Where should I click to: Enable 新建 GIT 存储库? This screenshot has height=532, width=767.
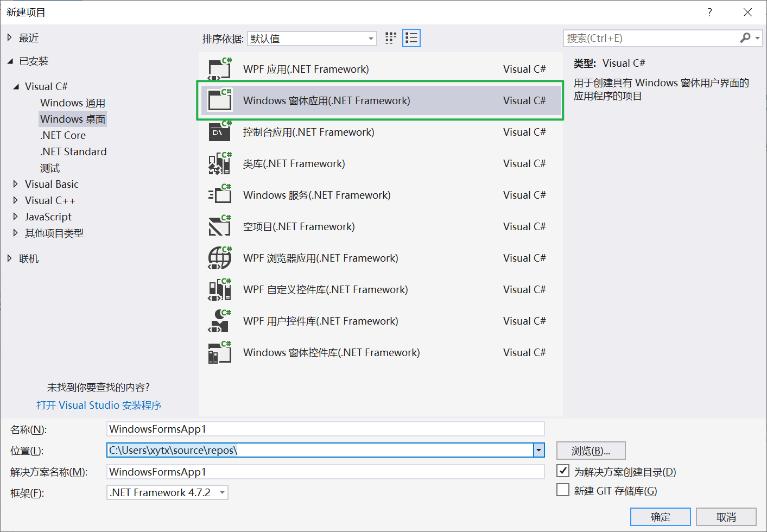(x=563, y=490)
